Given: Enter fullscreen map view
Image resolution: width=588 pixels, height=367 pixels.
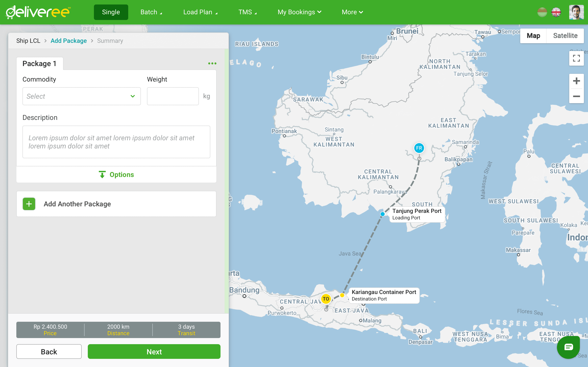Looking at the screenshot, I should (576, 58).
